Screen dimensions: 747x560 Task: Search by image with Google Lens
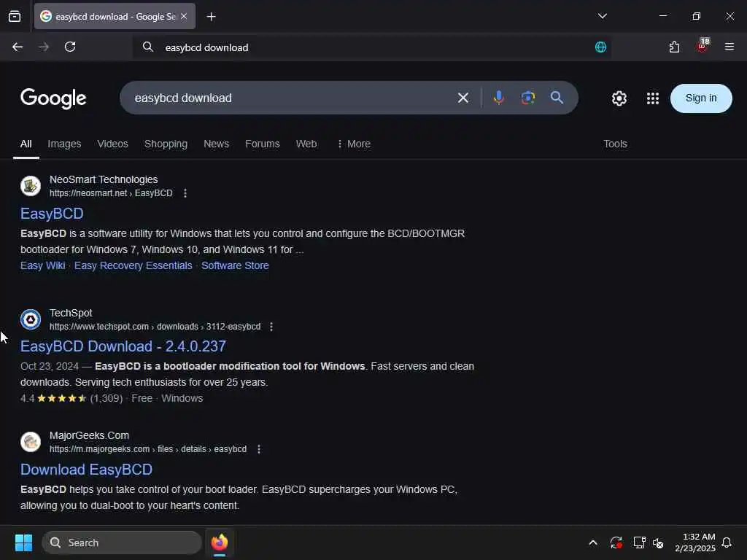pos(528,98)
